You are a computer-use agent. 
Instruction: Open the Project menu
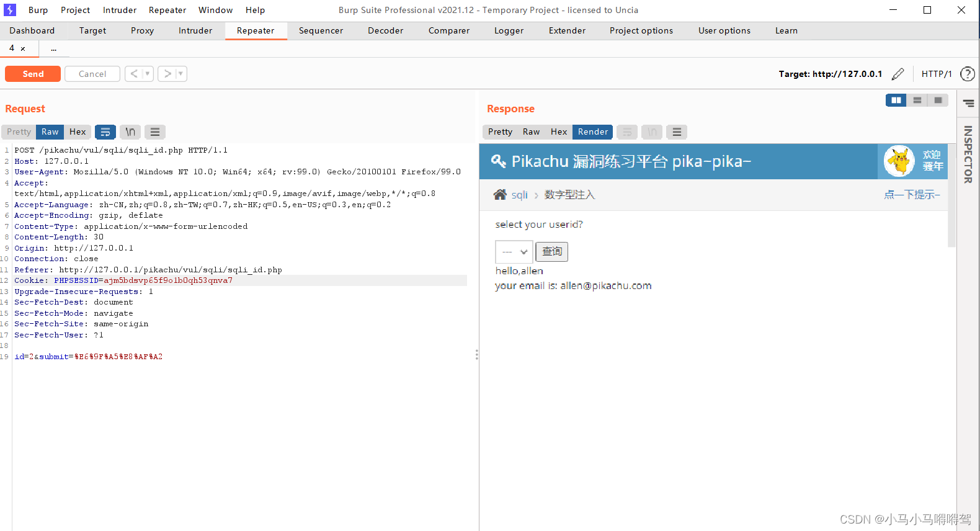tap(75, 10)
